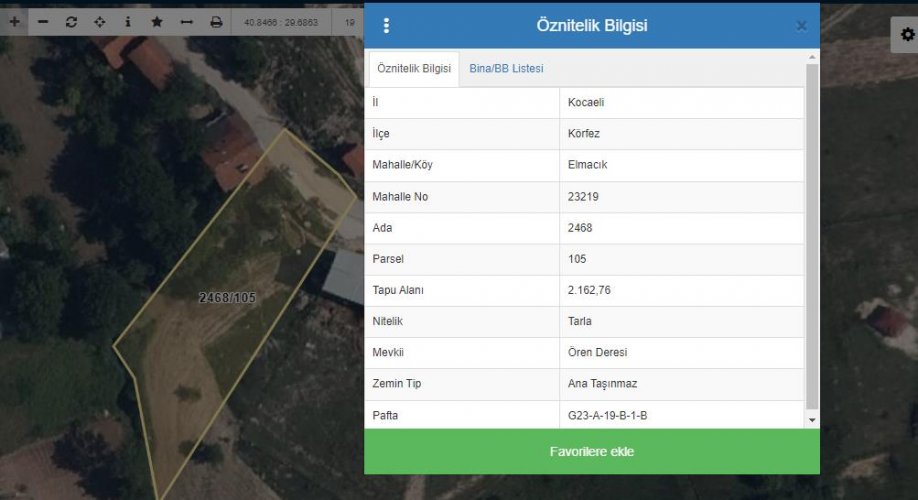The width and height of the screenshot is (918, 500).
Task: Click the crosshair locate icon
Action: 99,21
